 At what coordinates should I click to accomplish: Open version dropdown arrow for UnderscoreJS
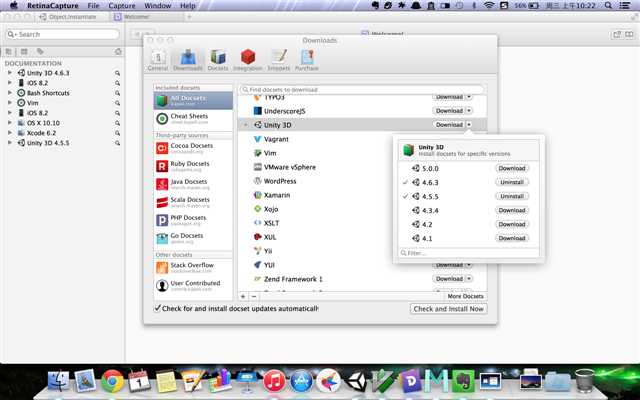click(469, 111)
